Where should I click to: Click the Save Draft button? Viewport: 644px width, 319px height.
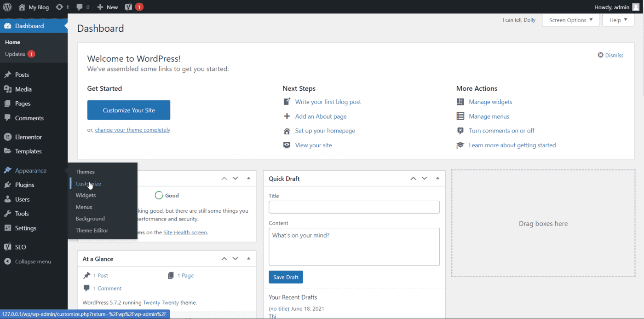click(x=286, y=277)
